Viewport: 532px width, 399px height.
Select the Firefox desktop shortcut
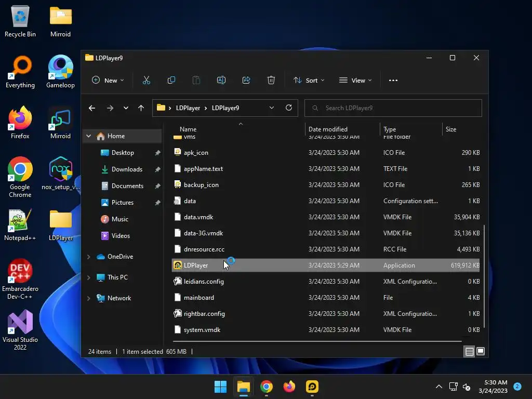[x=20, y=123]
